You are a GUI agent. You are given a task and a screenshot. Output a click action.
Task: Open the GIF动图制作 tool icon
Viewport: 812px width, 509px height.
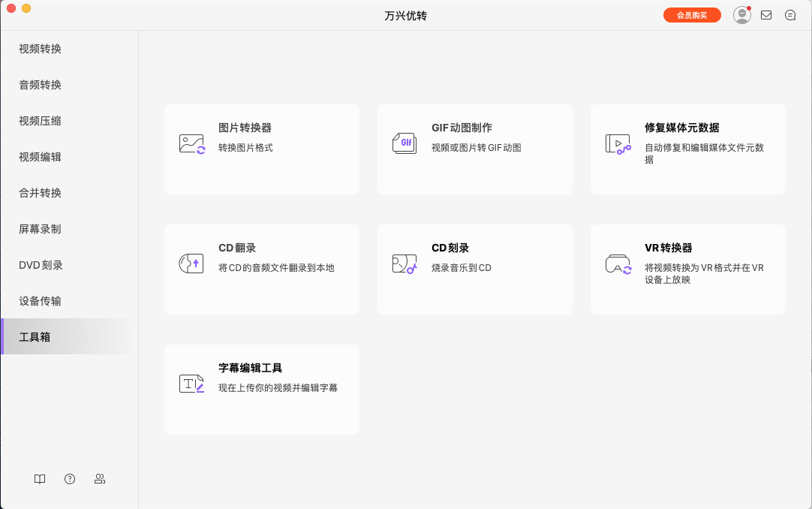coord(404,143)
